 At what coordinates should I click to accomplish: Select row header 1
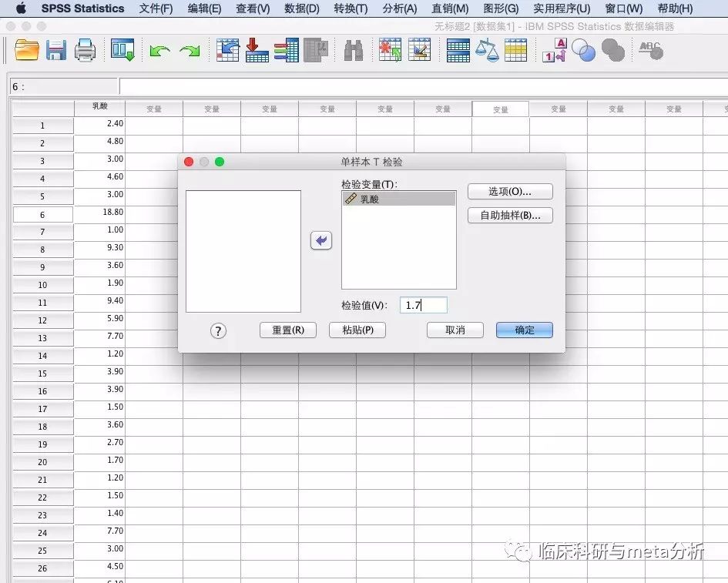click(42, 126)
